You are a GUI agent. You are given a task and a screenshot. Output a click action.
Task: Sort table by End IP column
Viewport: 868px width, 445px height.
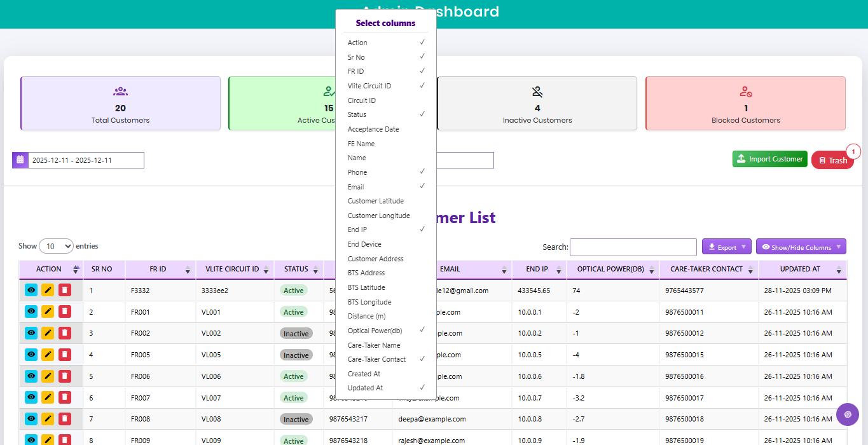point(539,269)
